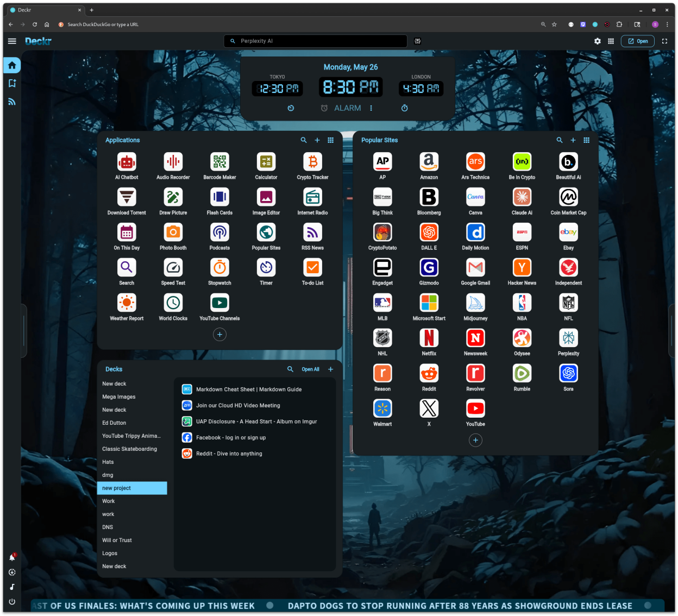678x616 pixels.
Task: Launch the Weather Report app
Action: click(127, 303)
